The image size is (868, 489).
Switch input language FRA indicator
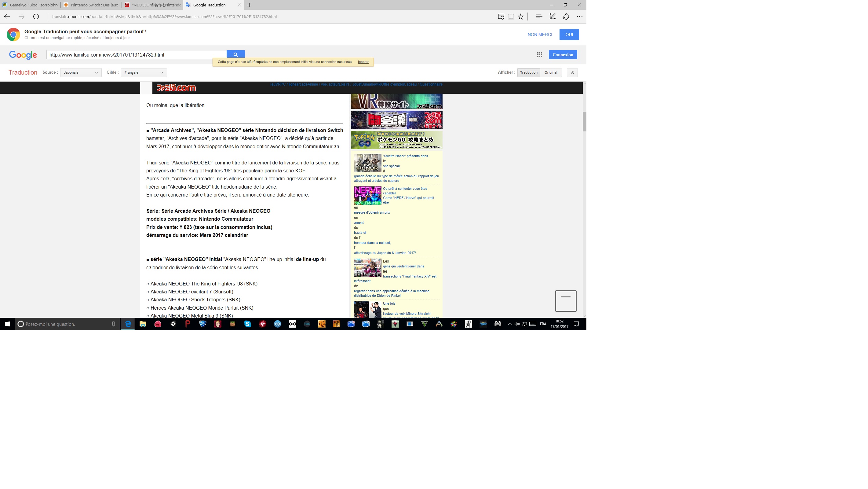tap(543, 324)
